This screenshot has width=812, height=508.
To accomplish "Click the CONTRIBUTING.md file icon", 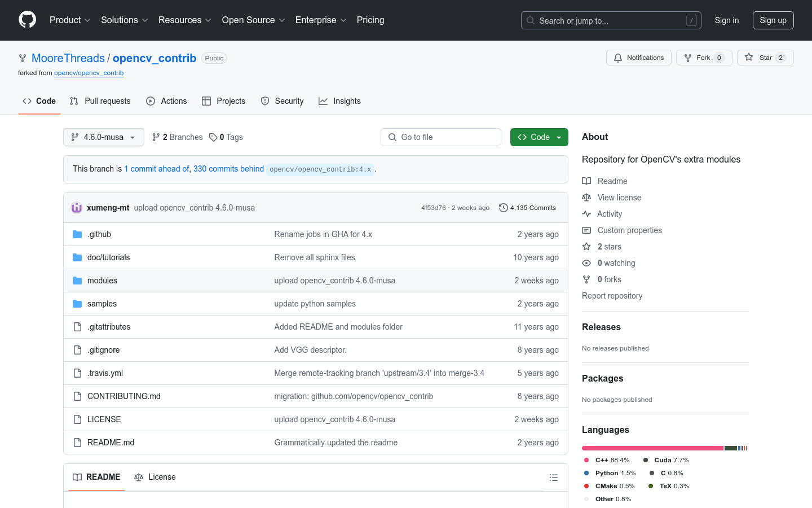I will coord(77,396).
